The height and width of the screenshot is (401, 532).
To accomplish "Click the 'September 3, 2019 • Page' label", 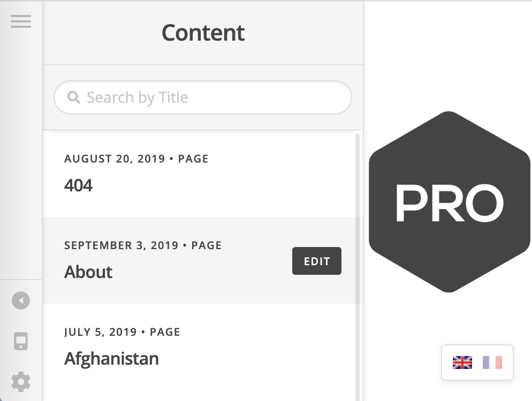I will coord(142,245).
